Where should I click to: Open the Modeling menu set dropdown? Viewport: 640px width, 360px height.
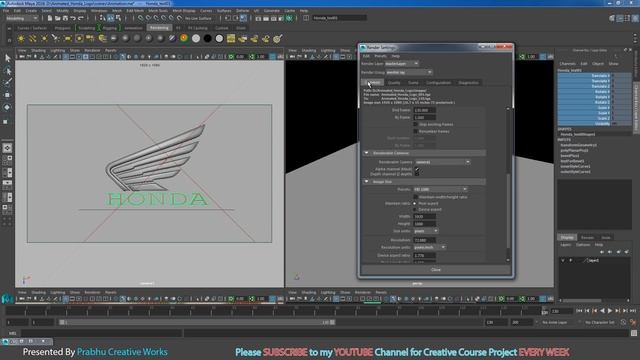(x=22, y=18)
